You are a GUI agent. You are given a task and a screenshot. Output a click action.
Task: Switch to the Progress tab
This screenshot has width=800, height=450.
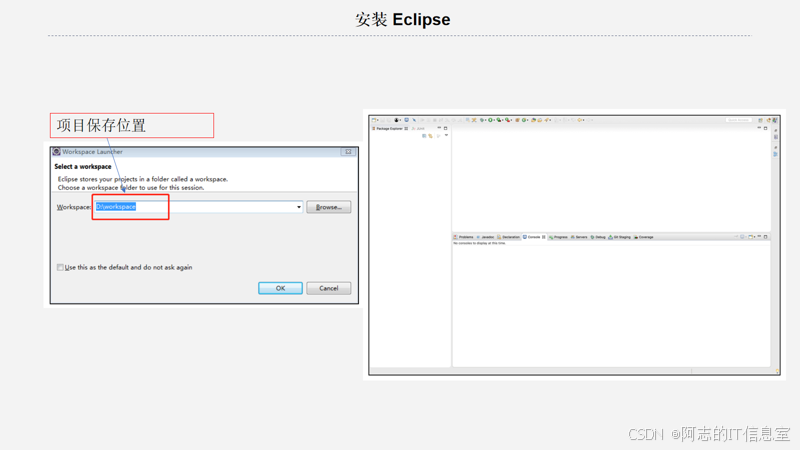click(x=558, y=237)
